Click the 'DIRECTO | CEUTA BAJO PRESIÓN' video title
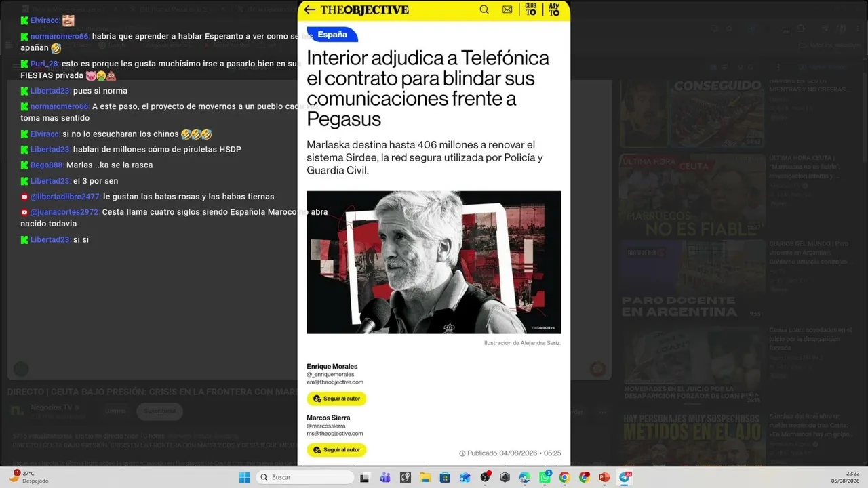The image size is (868, 488). coord(153,392)
